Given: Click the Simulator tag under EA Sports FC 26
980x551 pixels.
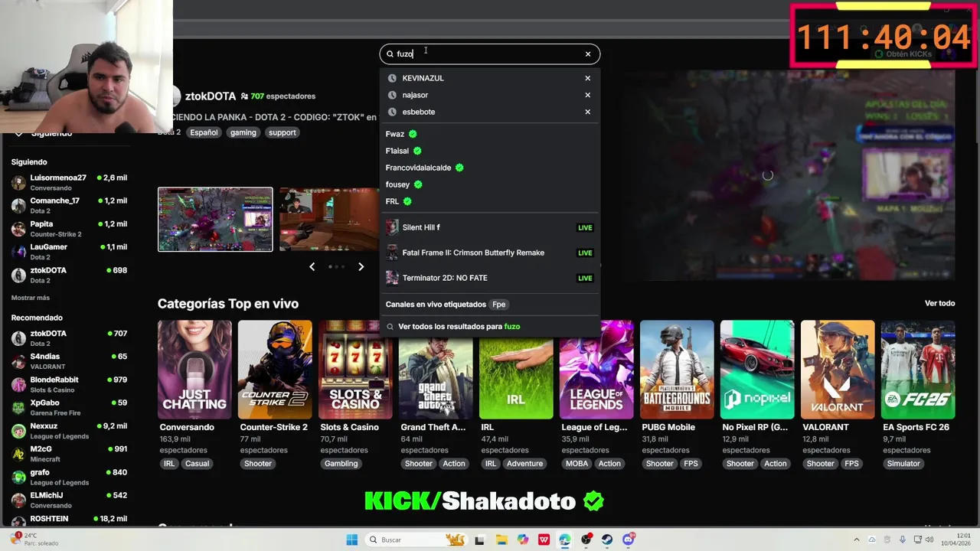Looking at the screenshot, I should click(x=903, y=464).
